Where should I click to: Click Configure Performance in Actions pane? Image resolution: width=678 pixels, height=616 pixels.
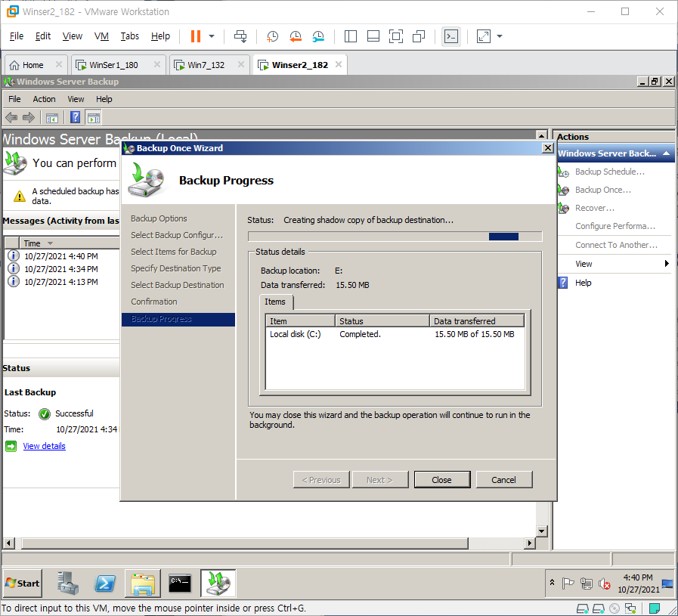click(x=615, y=226)
